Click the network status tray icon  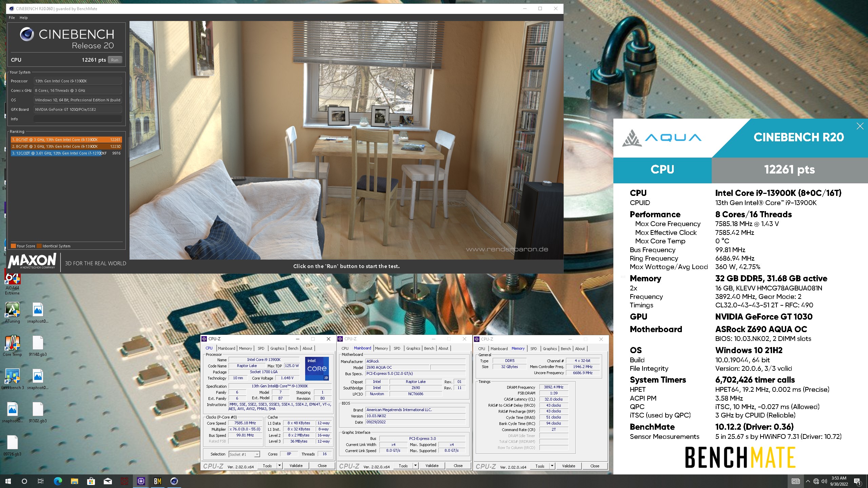(816, 481)
